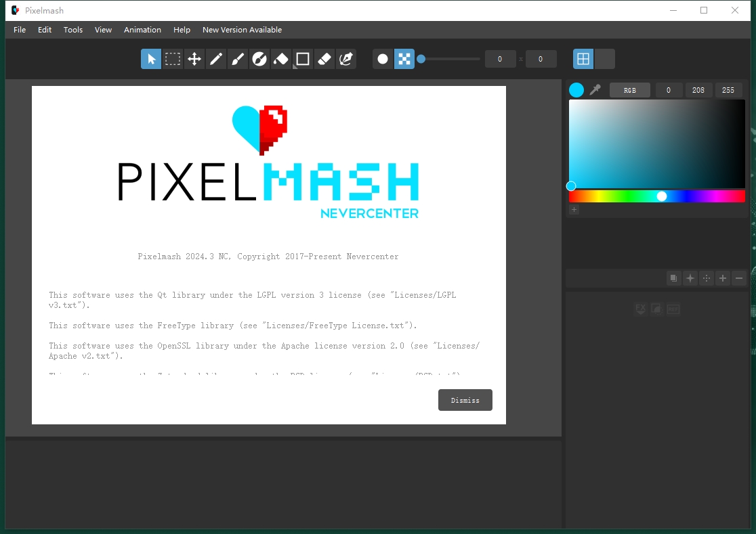756x534 pixels.
Task: Add a swatch with the palette plus button
Action: coord(574,209)
